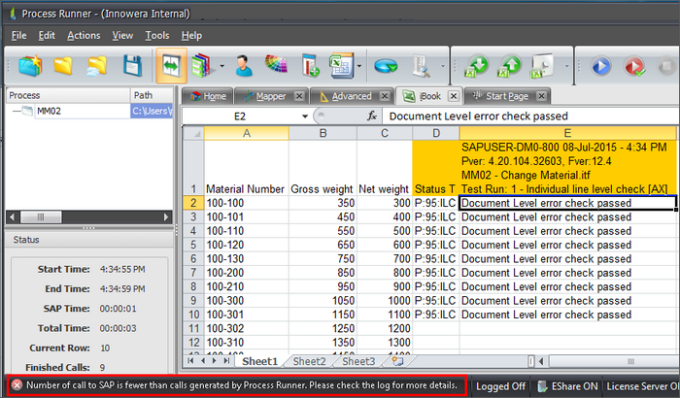Image resolution: width=680 pixels, height=398 pixels.
Task: Click the process list horizontal scrollbar thumb
Action: click(41, 217)
